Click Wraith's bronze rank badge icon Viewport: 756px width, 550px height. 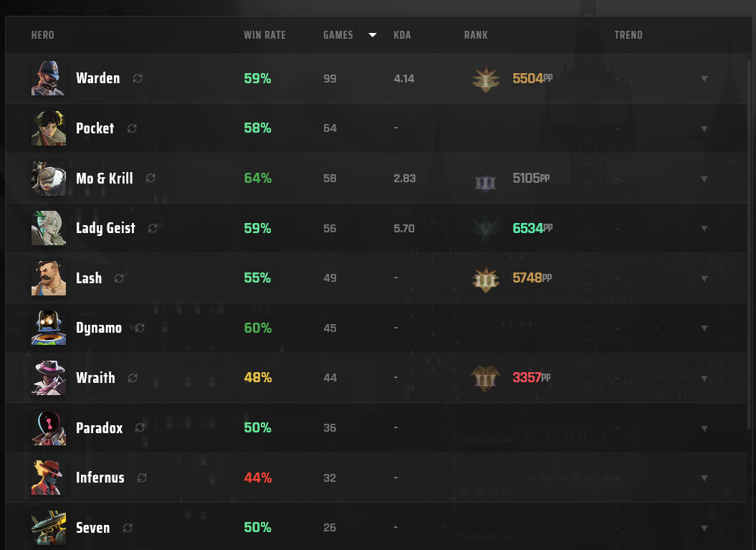[486, 379]
